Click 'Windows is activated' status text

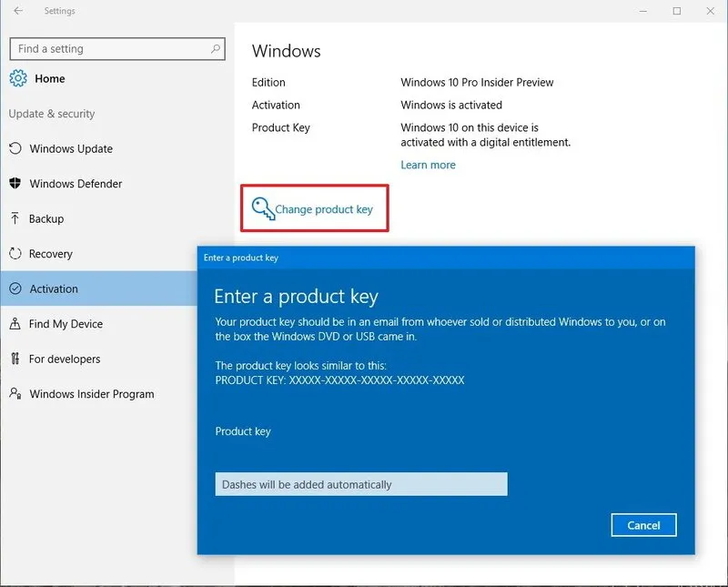(x=451, y=105)
